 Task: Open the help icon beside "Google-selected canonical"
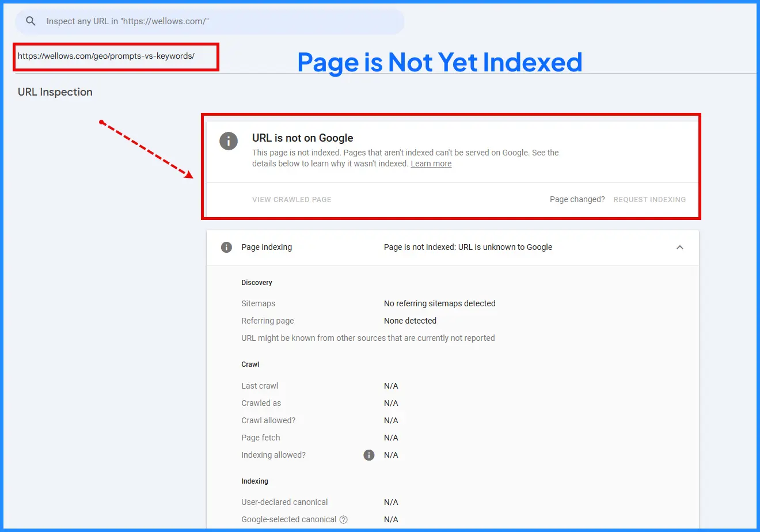click(344, 519)
